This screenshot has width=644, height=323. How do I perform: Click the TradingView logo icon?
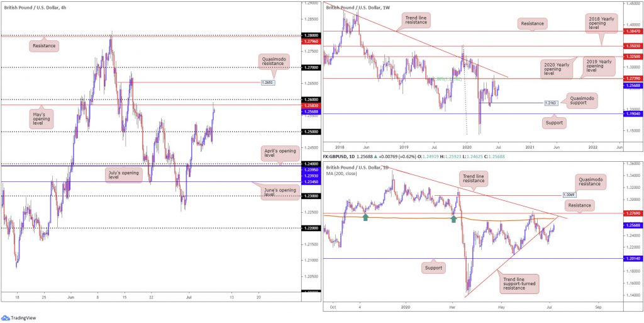click(x=5, y=318)
